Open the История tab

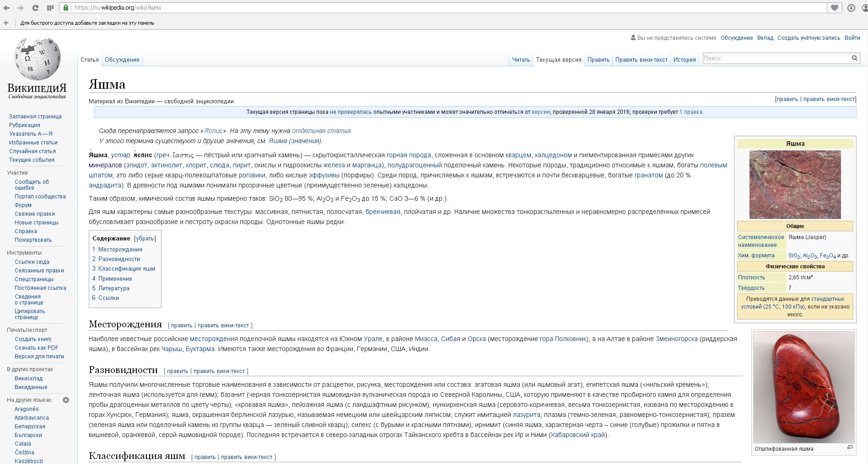[684, 60]
